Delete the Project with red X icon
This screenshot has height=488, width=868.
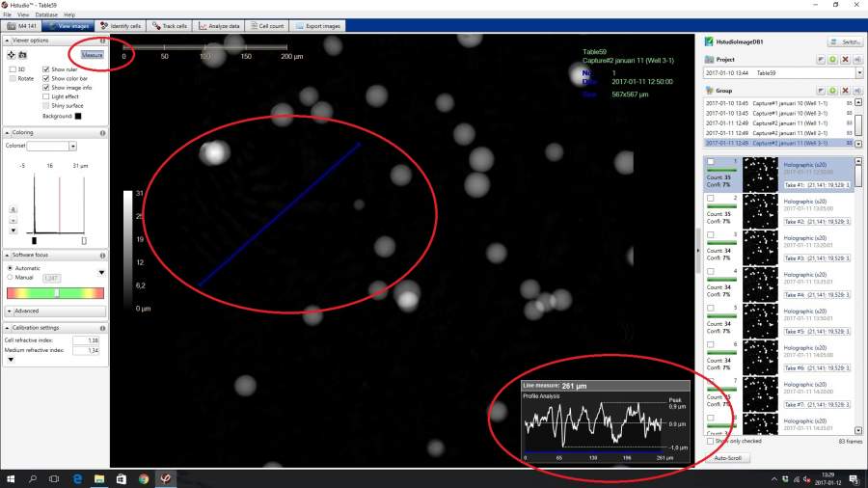point(845,59)
